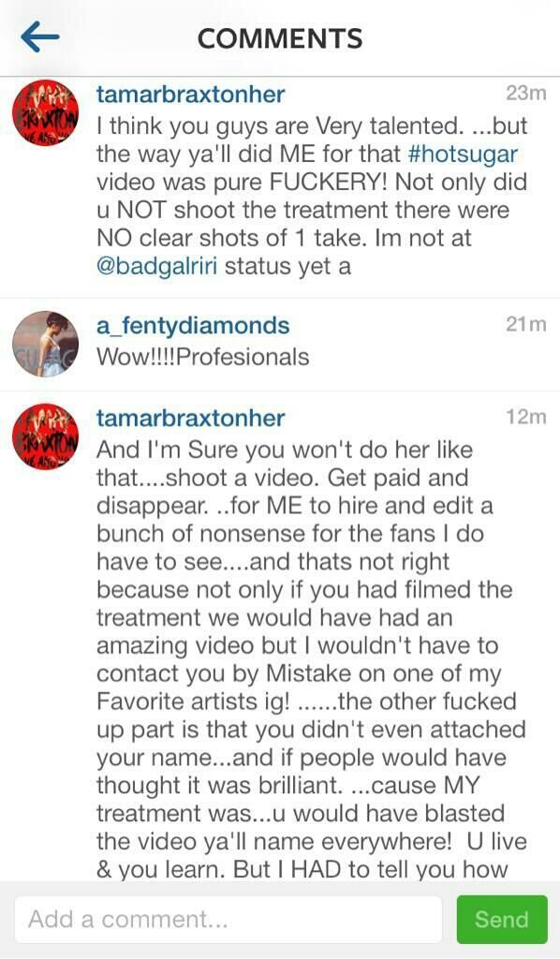
Task: Tap the back arrow icon
Action: [39, 37]
